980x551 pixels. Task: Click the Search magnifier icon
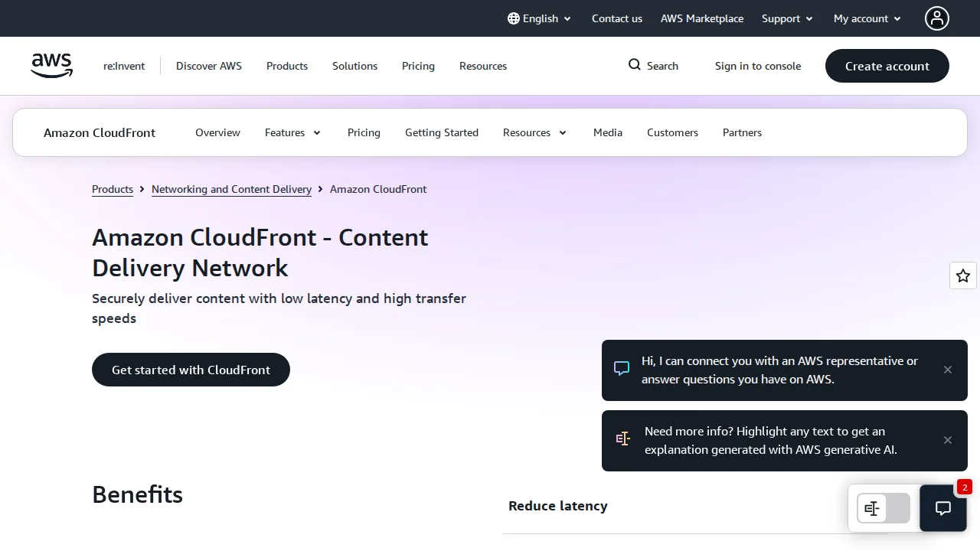point(634,65)
